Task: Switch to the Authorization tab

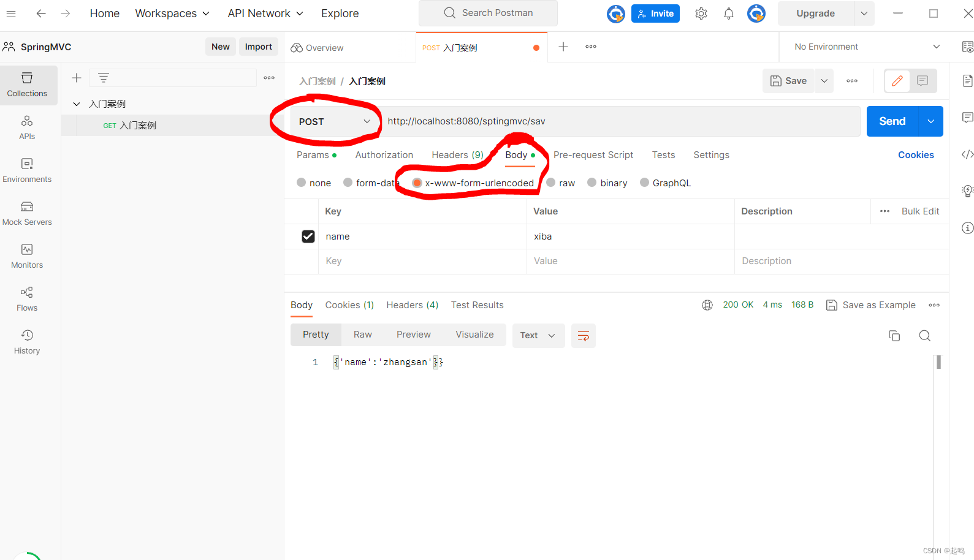Action: [x=384, y=155]
